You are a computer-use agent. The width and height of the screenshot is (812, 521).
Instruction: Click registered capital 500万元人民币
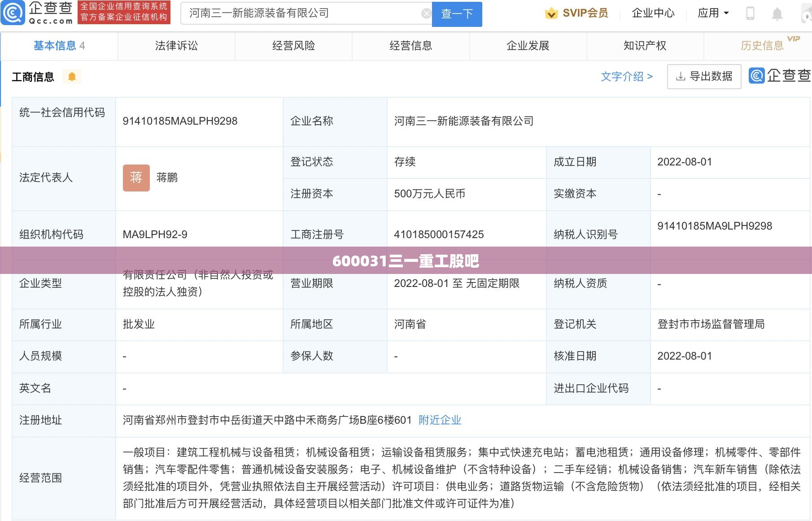pyautogui.click(x=429, y=194)
